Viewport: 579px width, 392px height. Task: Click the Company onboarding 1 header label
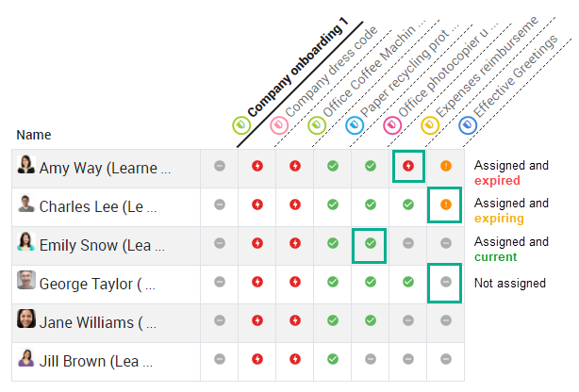tap(298, 68)
